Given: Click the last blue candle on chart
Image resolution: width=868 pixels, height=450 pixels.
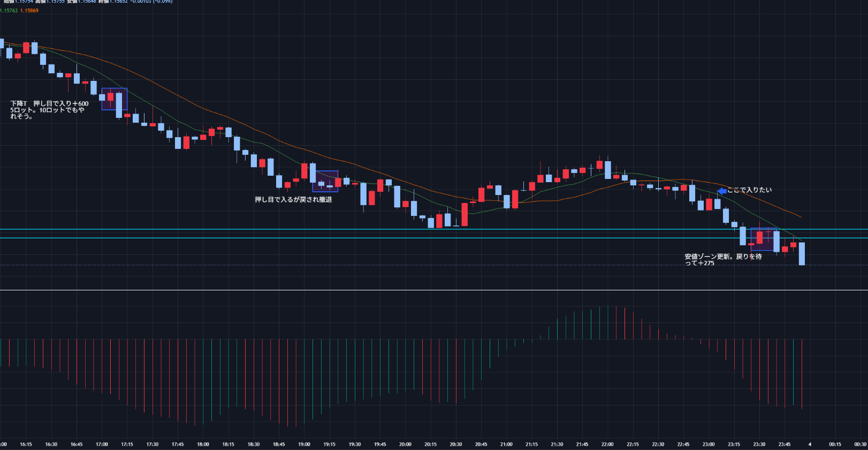Looking at the screenshot, I should pos(802,253).
